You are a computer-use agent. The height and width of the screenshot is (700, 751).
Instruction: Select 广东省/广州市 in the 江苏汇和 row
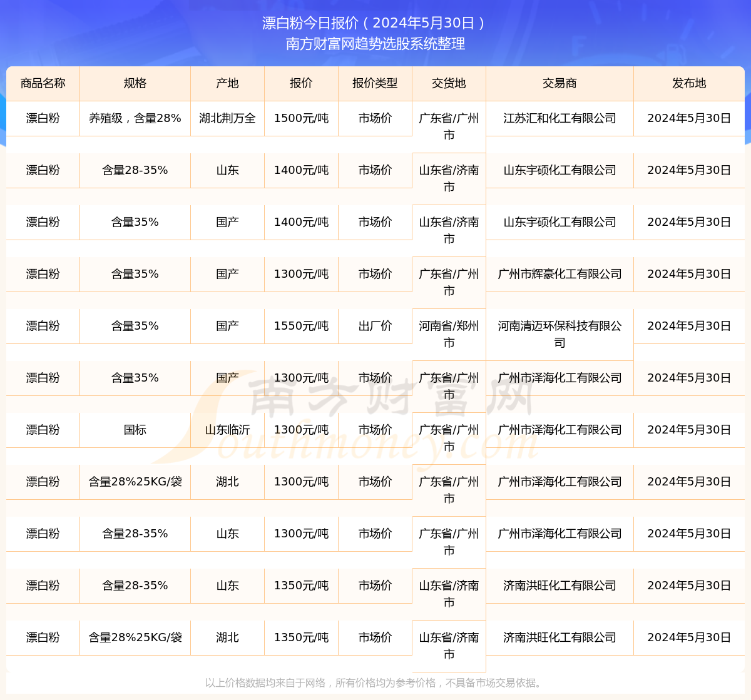(x=449, y=126)
